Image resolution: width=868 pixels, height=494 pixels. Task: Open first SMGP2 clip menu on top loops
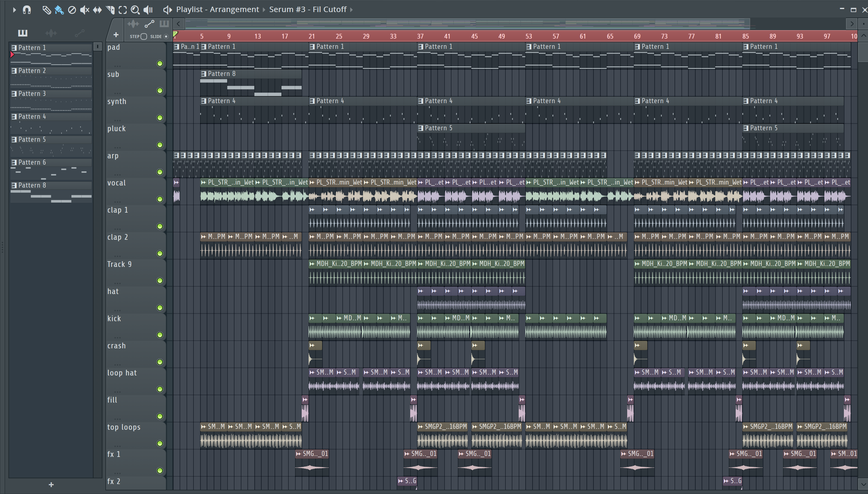click(x=421, y=426)
